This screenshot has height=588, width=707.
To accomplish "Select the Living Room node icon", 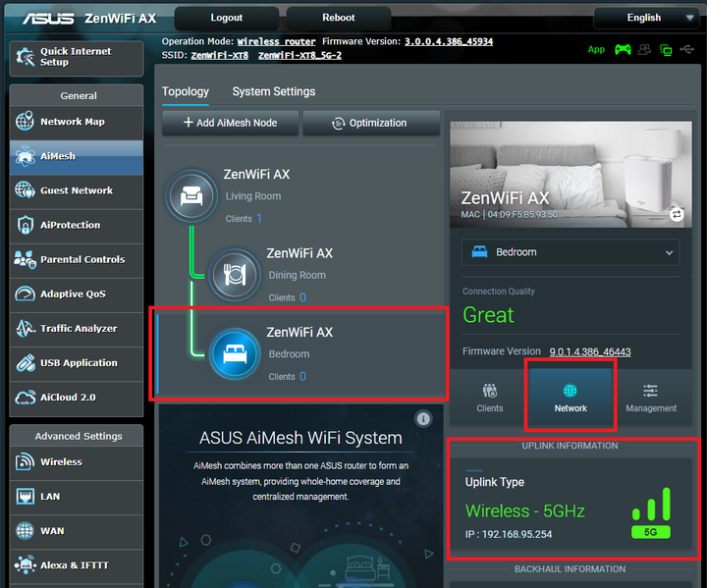I will click(191, 195).
